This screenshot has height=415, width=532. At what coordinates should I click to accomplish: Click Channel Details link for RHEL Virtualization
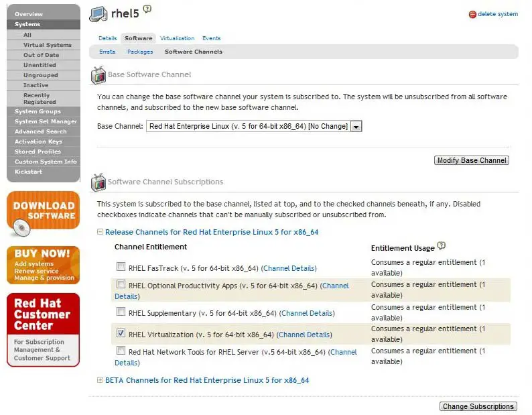[x=304, y=335]
